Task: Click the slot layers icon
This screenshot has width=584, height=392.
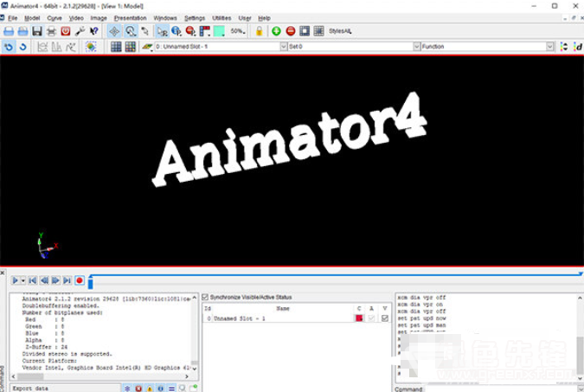Action: tap(147, 47)
